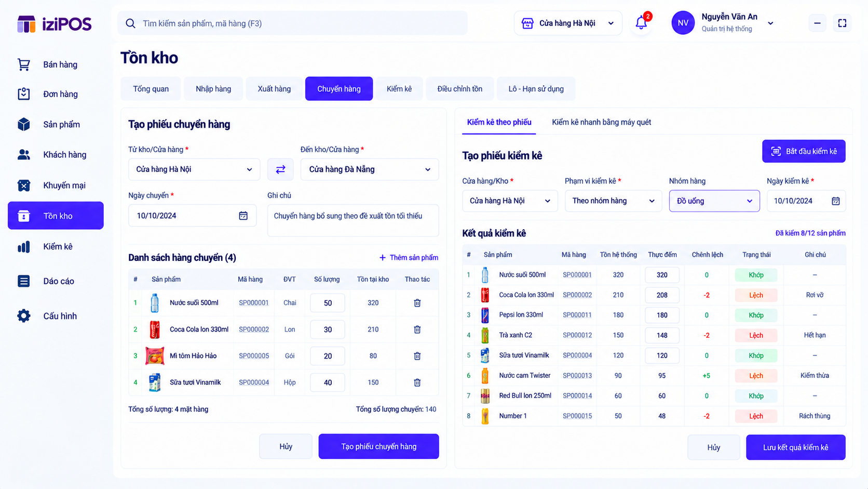The height and width of the screenshot is (489, 868).
Task: Open Nhóm hàng Đồ uống dropdown
Action: tap(714, 201)
